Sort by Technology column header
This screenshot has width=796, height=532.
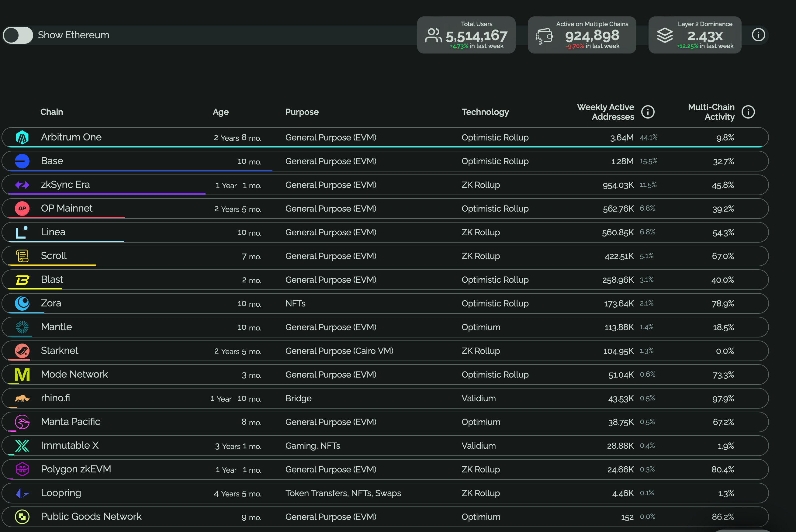coord(485,112)
